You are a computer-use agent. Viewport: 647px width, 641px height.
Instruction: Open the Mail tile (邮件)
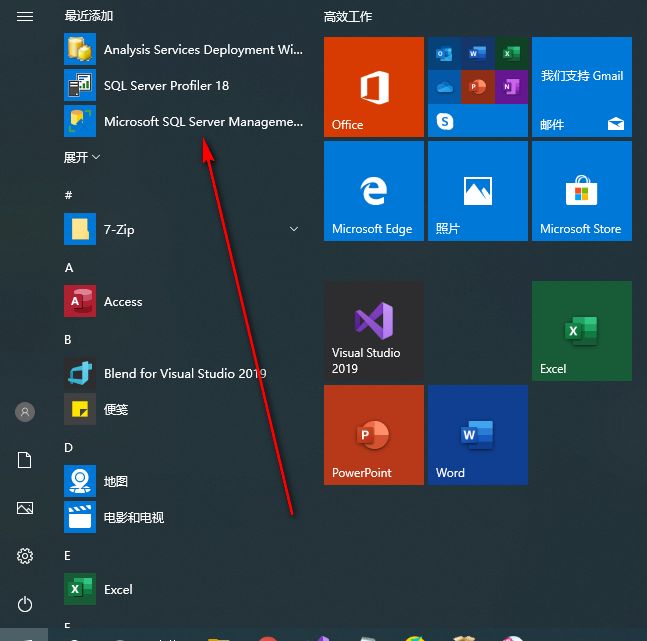tap(582, 87)
